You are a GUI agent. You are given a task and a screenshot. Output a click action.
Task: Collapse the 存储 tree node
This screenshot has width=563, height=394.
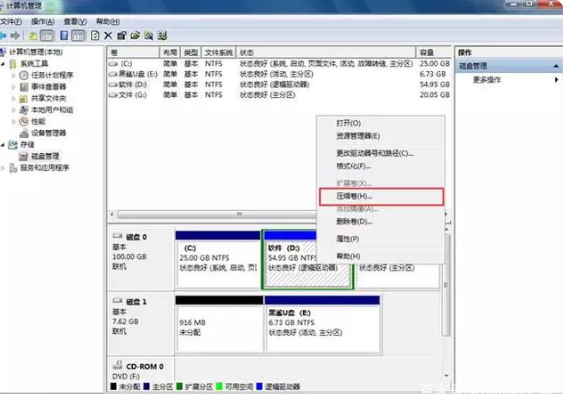(3, 145)
